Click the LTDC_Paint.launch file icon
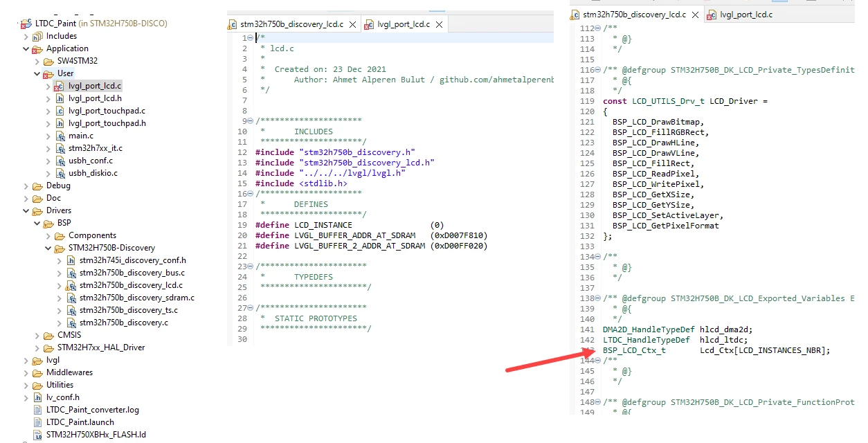This screenshot has height=443, width=868. coord(37,422)
